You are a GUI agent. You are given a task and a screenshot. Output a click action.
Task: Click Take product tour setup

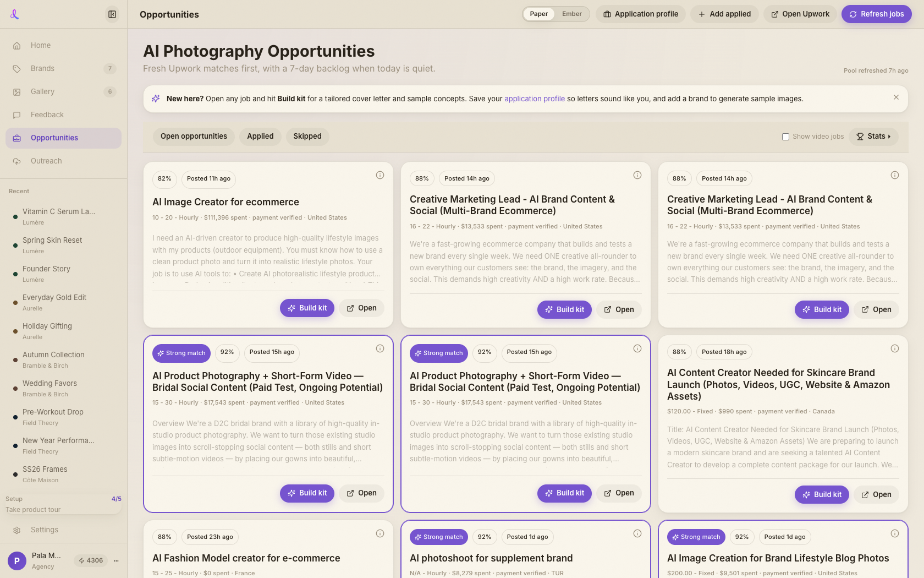[33, 510]
